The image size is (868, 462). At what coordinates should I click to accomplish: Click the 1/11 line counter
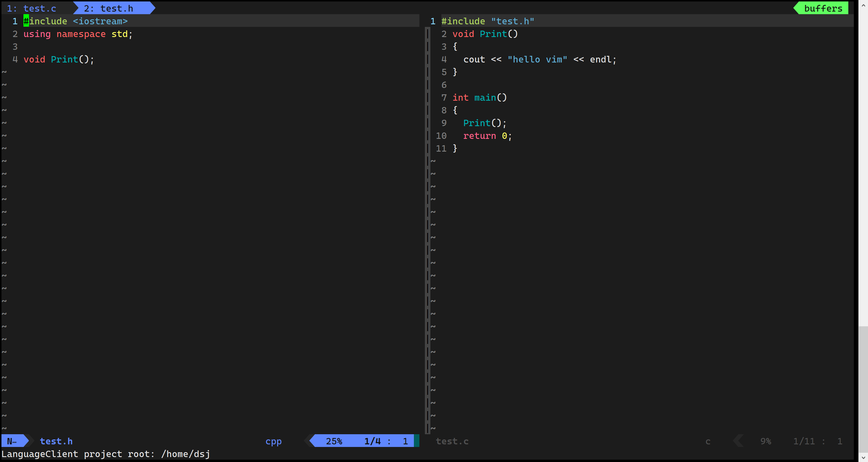[804, 441]
